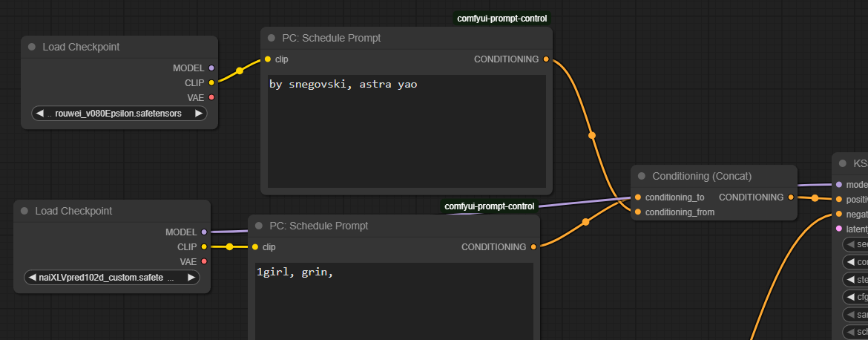Select the Conditioning (Concat) node title

(x=702, y=176)
